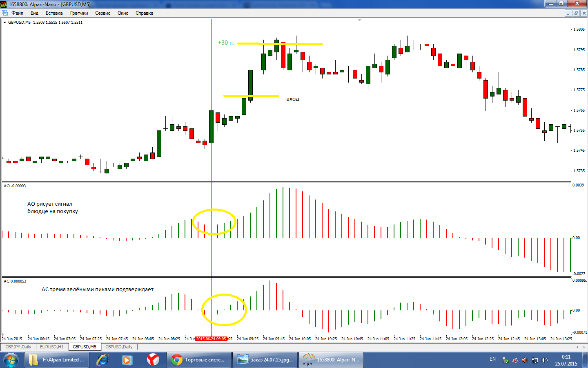Open the Справка help menu
The height and width of the screenshot is (368, 588).
click(x=145, y=13)
